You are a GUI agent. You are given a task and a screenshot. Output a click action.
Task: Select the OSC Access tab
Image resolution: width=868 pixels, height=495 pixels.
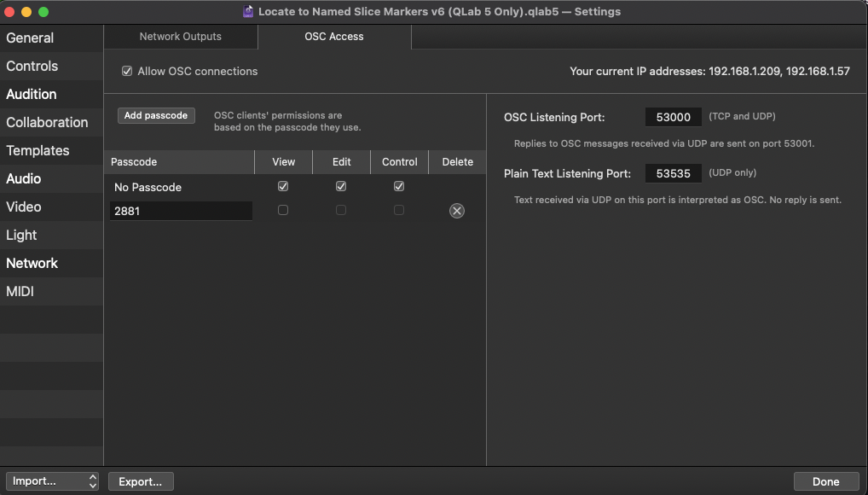coord(333,37)
